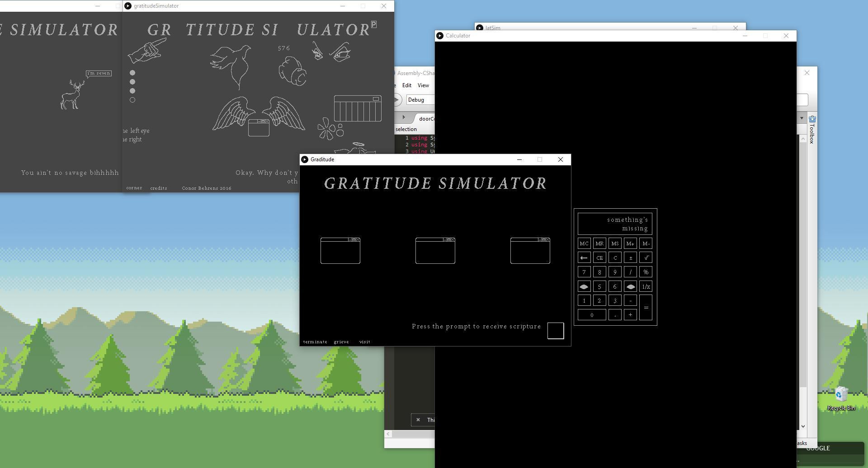Screen dimensions: 868x468
Task: Click the winged window icon in gratitudeSimulator
Action: tap(259, 116)
